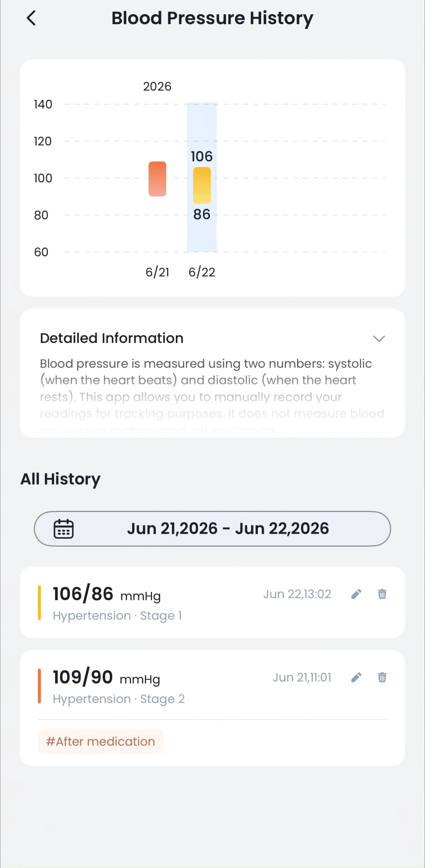Delete the 109/90 mmHg record
Image resolution: width=425 pixels, height=868 pixels.
382,677
